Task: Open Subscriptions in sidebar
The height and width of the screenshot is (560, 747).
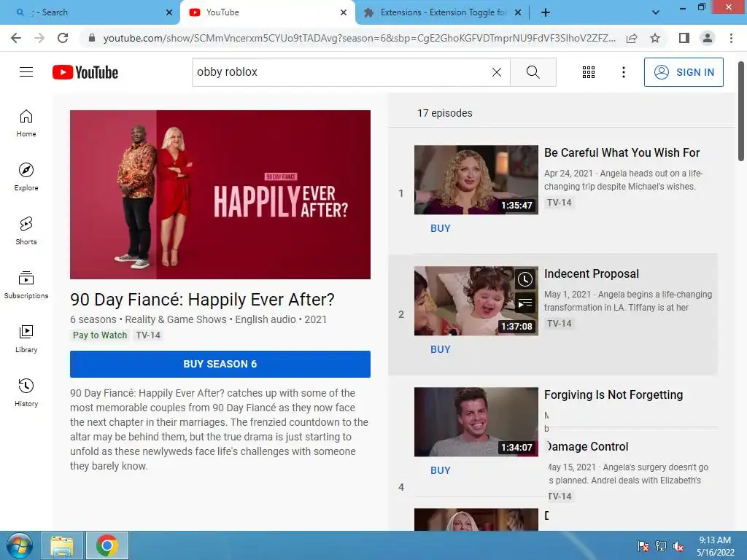Action: (x=26, y=285)
